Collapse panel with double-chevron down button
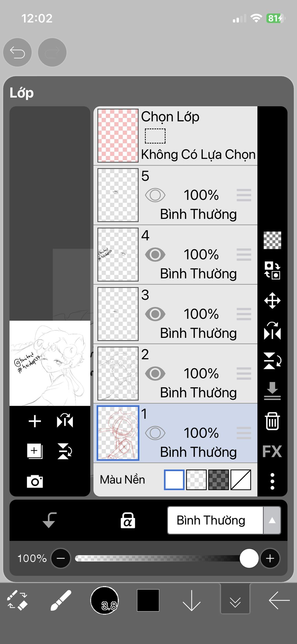This screenshot has width=297, height=644. 235,599
